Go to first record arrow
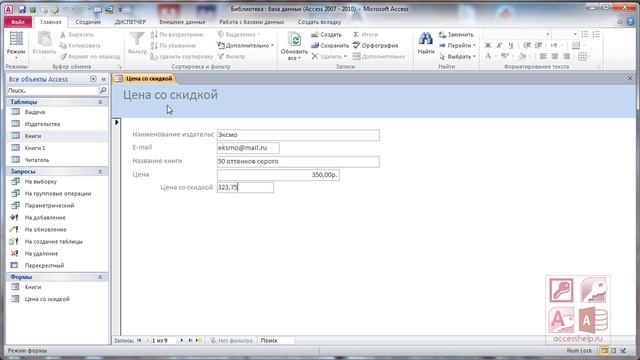The width and height of the screenshot is (640, 360). [x=139, y=340]
